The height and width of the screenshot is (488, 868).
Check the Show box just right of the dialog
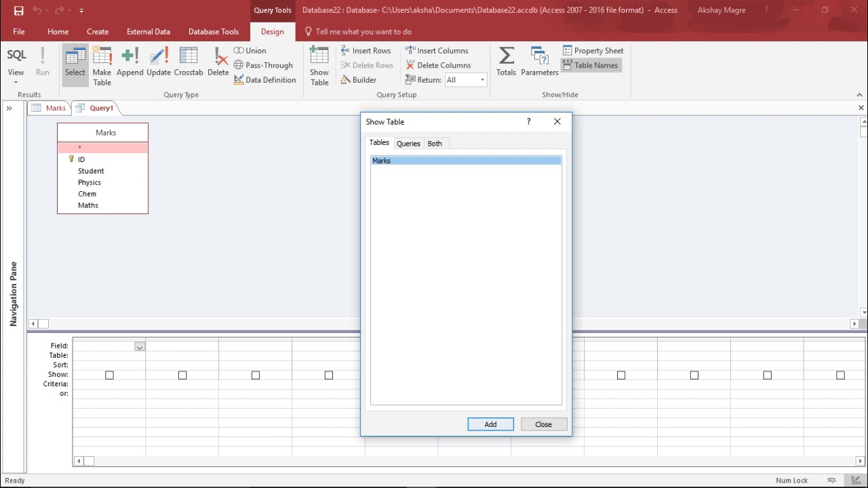621,375
